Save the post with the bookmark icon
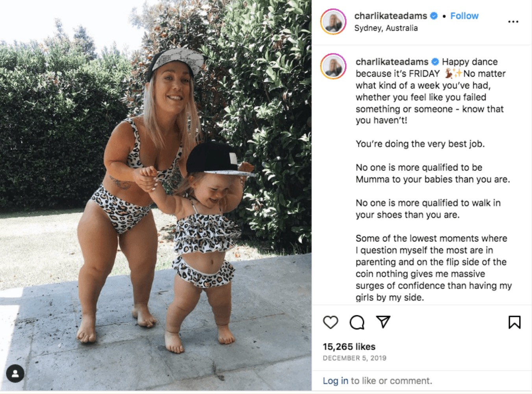 [514, 322]
